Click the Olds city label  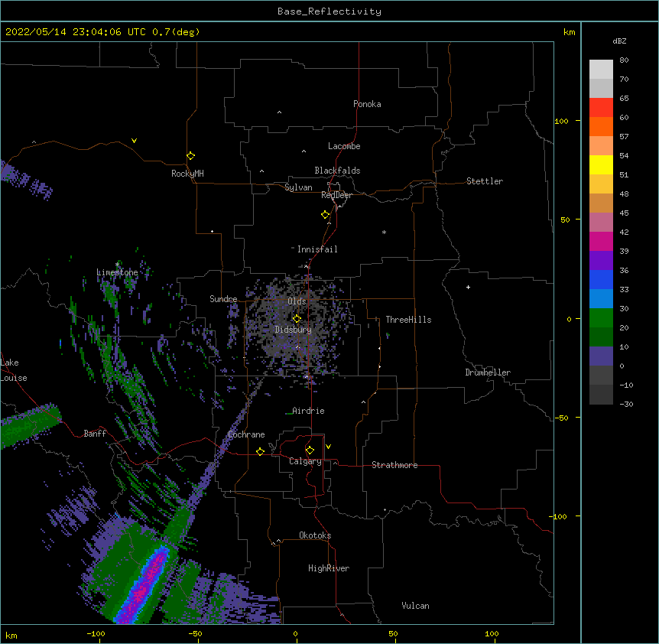click(297, 301)
